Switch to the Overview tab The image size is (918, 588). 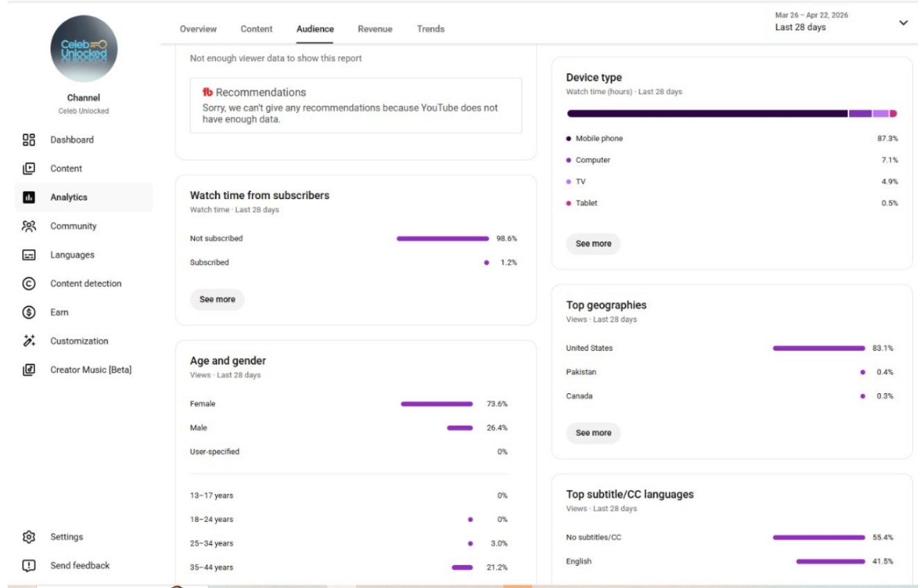198,29
